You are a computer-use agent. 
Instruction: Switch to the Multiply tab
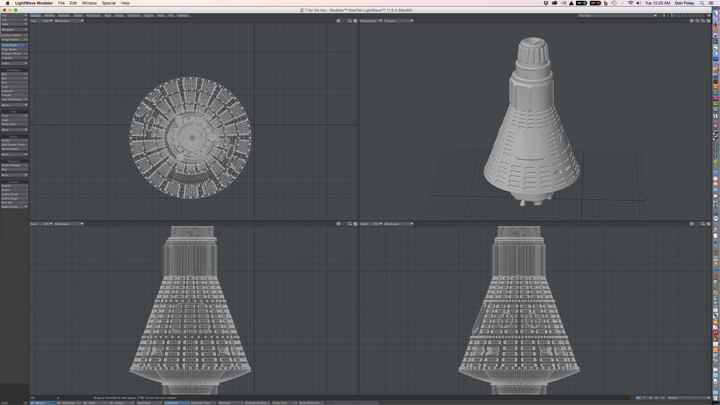point(64,16)
